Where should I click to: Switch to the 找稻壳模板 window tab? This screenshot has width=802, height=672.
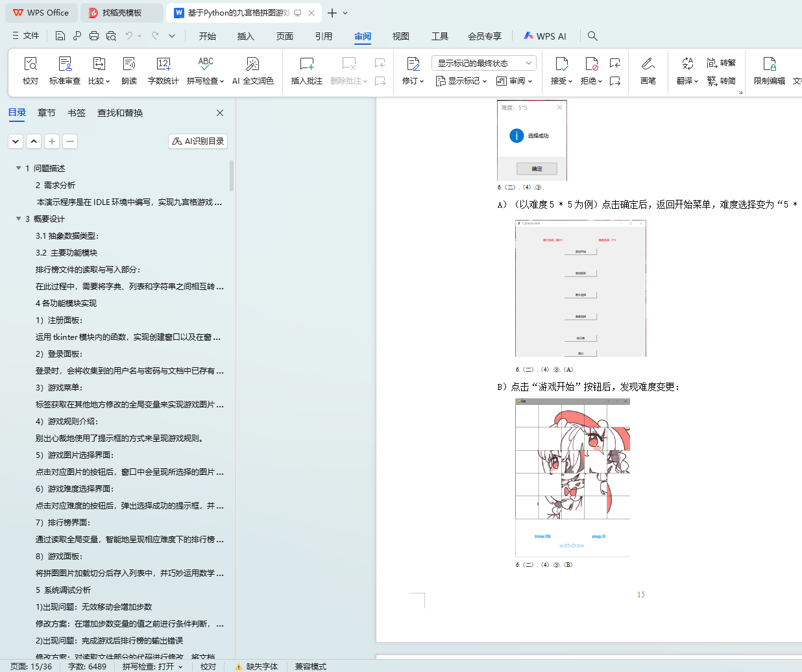coord(123,12)
